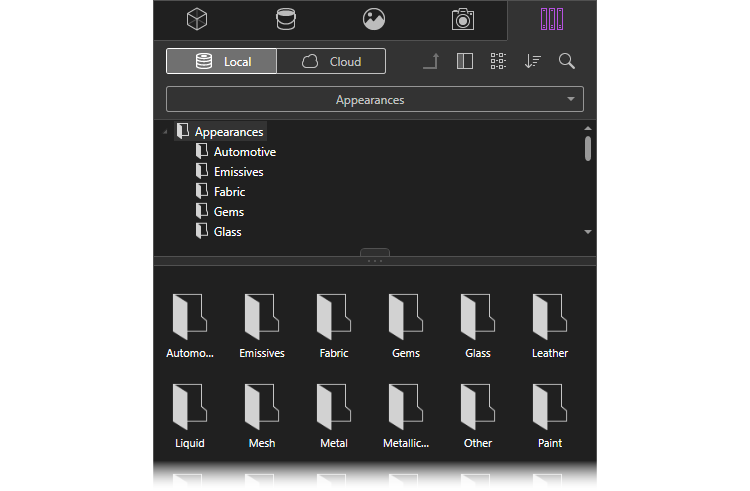Switch to Cloud library source

tap(331, 61)
